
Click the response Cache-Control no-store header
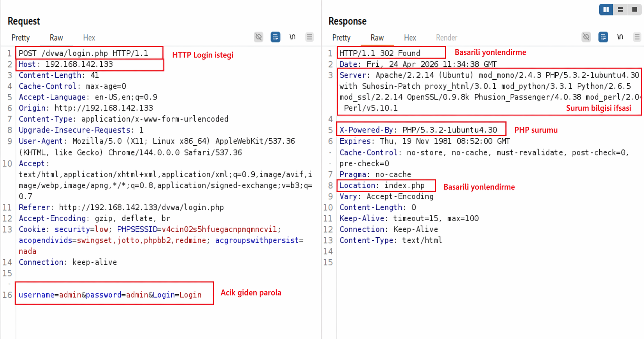point(484,158)
